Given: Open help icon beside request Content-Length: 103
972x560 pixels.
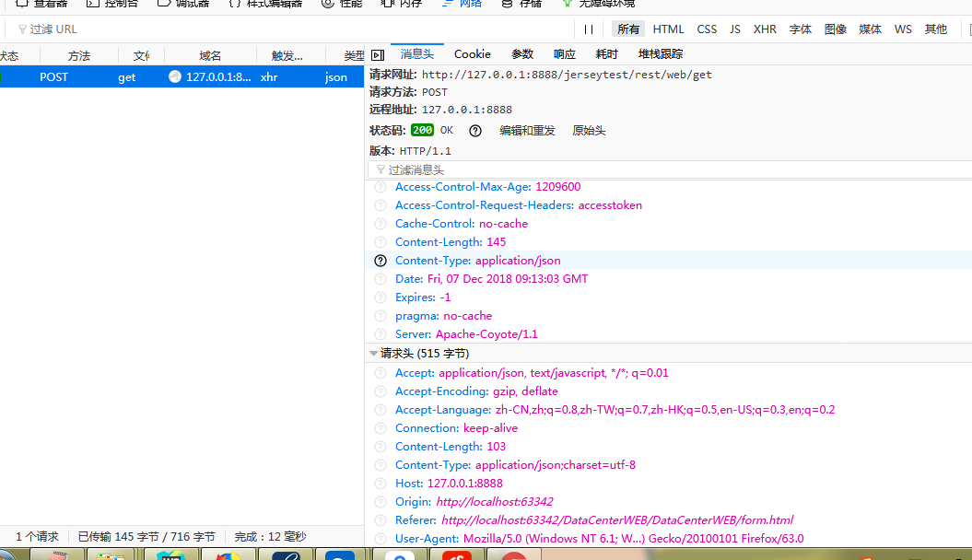Looking at the screenshot, I should click(381, 447).
